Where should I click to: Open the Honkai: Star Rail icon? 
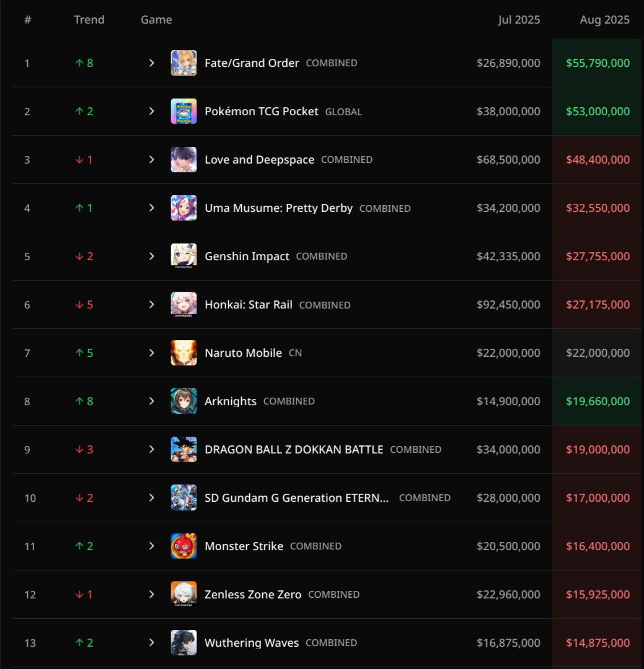[183, 304]
